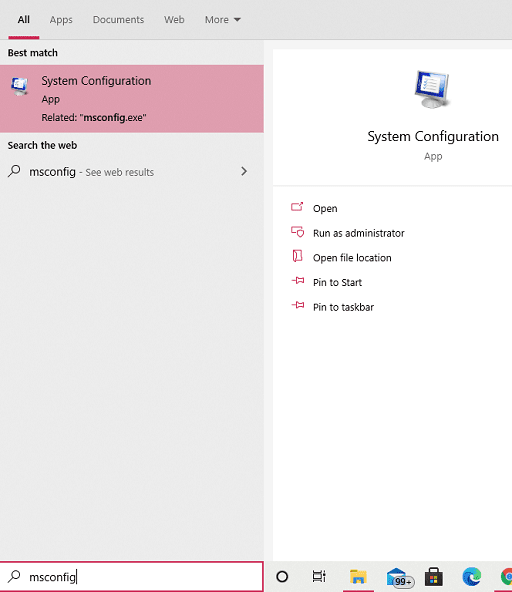Open File Explorer from the taskbar

358,577
